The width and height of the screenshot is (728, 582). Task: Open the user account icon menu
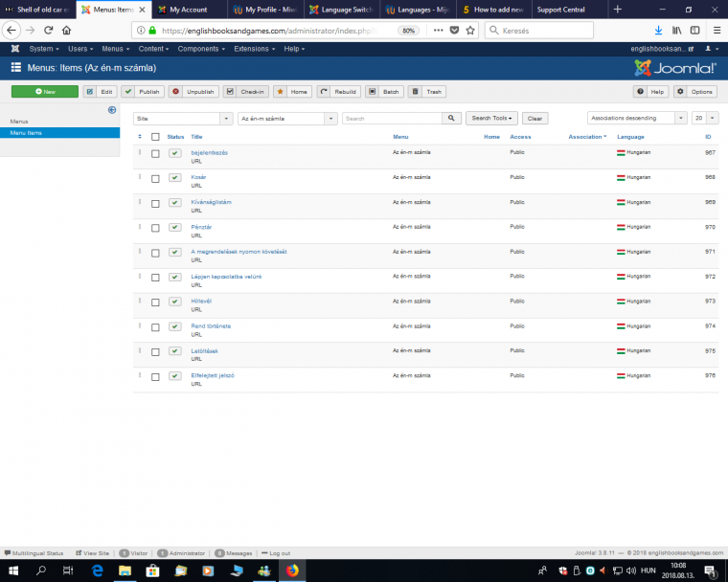pyautogui.click(x=712, y=49)
